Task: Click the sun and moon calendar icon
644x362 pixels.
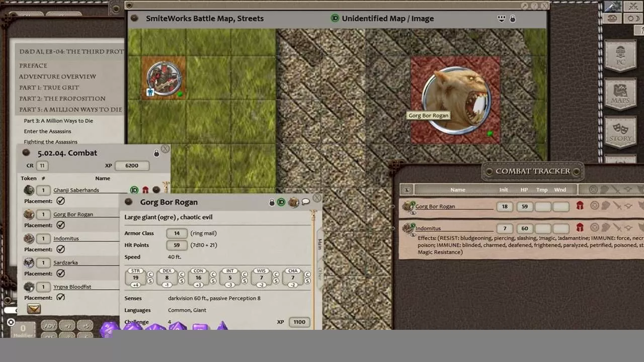Action: pyautogui.click(x=632, y=19)
